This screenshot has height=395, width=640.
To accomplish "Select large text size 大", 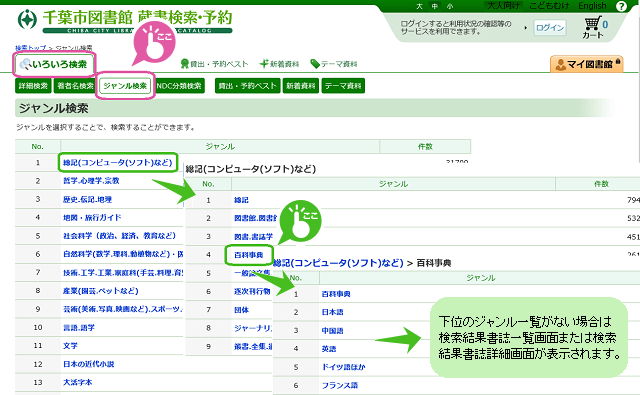I will [x=419, y=6].
